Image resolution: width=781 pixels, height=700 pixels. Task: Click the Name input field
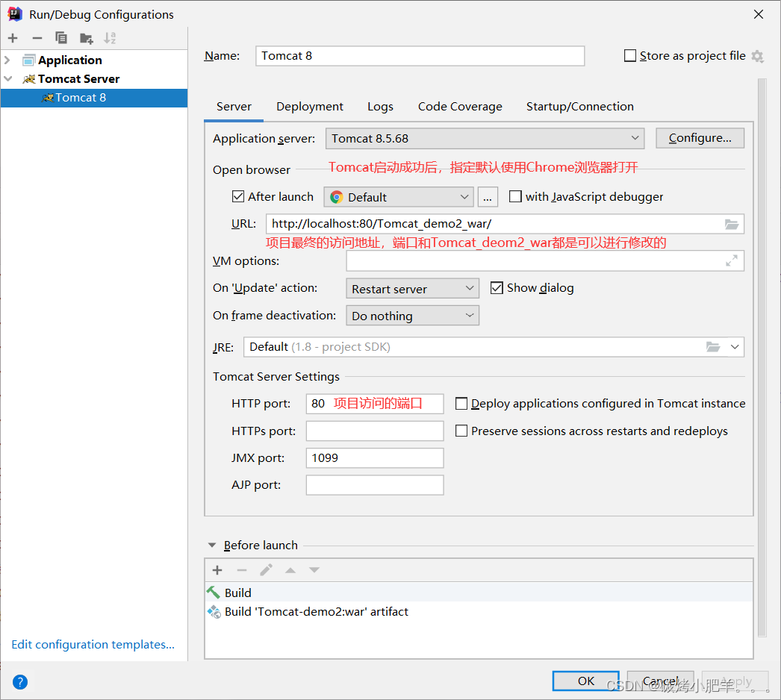pyautogui.click(x=420, y=56)
